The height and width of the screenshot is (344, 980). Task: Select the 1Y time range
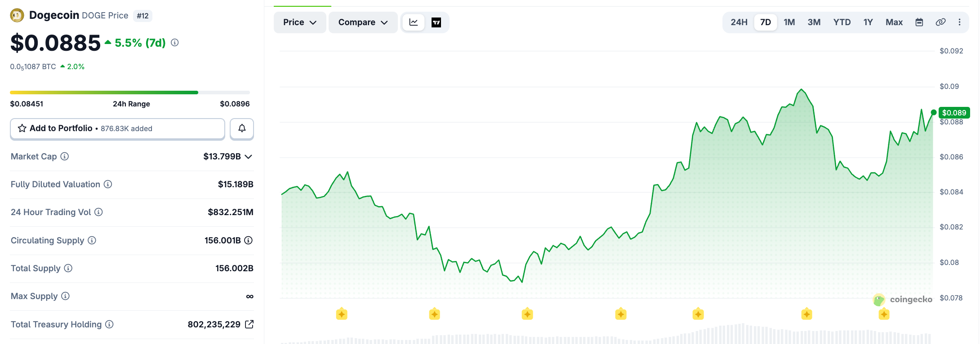[x=868, y=22]
